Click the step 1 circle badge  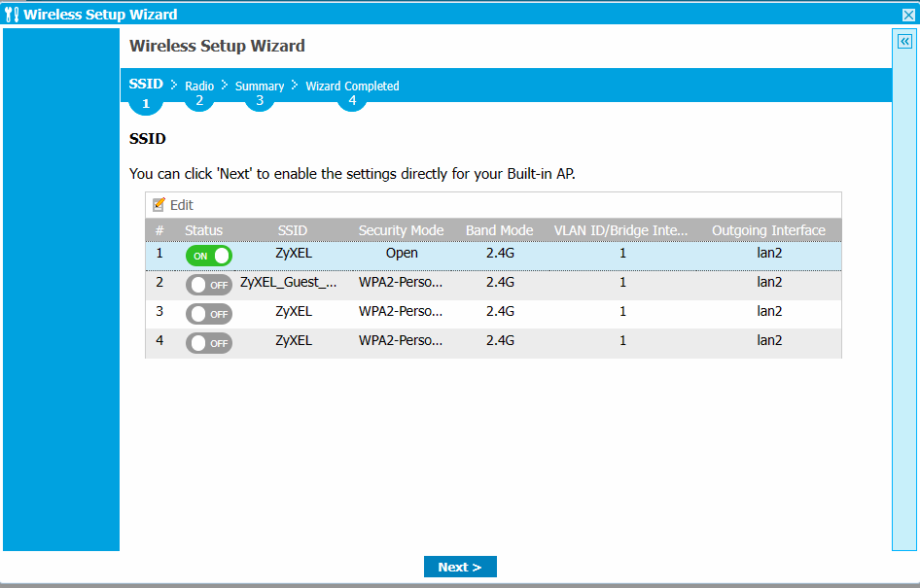(146, 104)
